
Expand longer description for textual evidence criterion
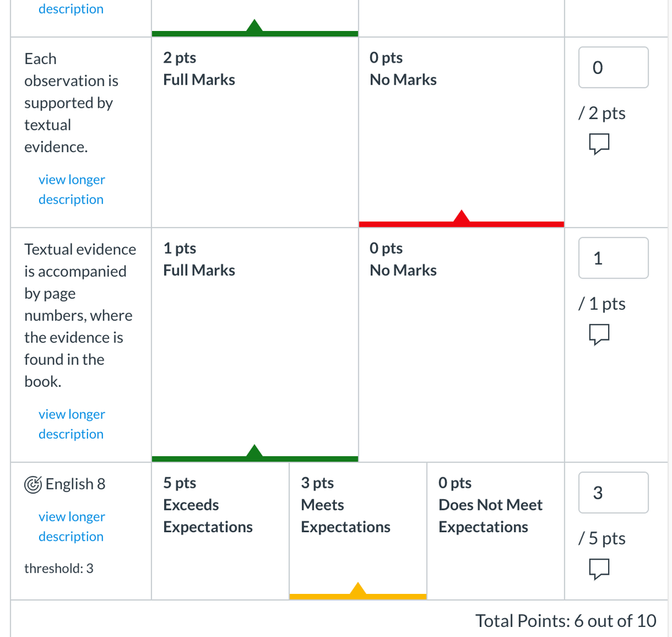pos(71,190)
